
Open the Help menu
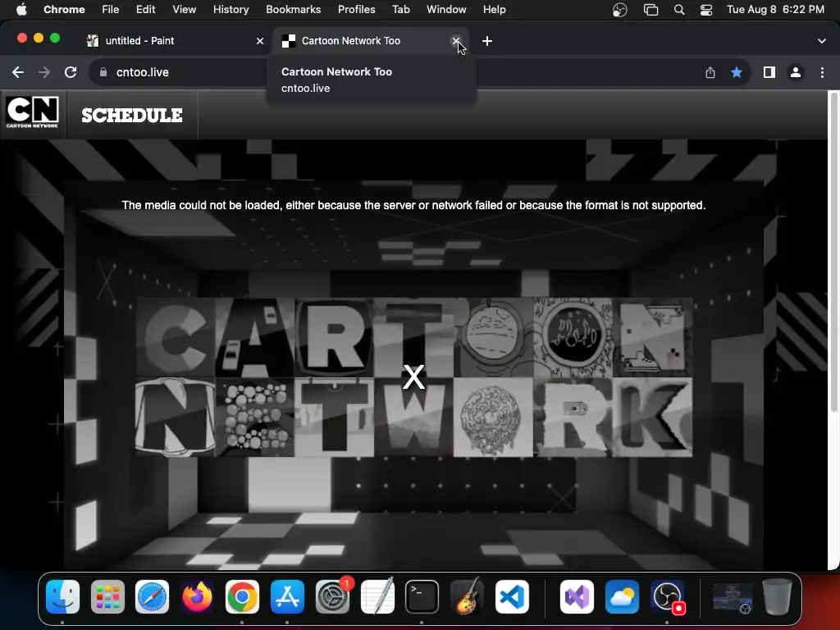pos(495,10)
